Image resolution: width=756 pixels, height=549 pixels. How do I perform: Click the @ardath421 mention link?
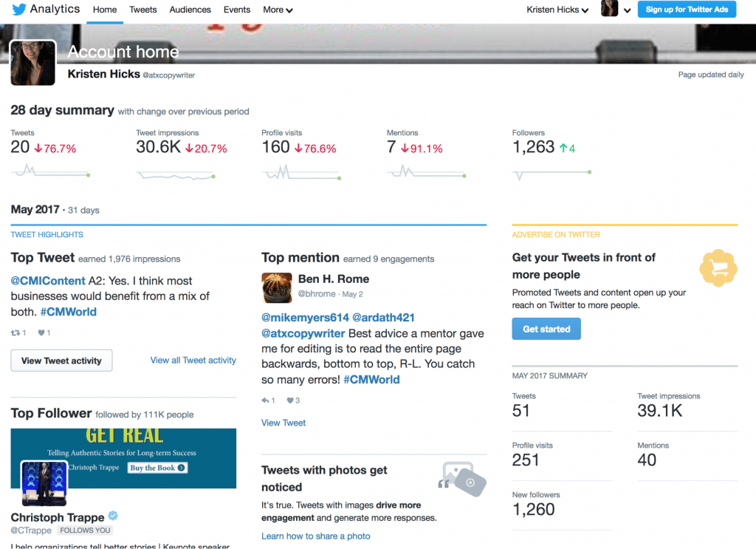[383, 318]
